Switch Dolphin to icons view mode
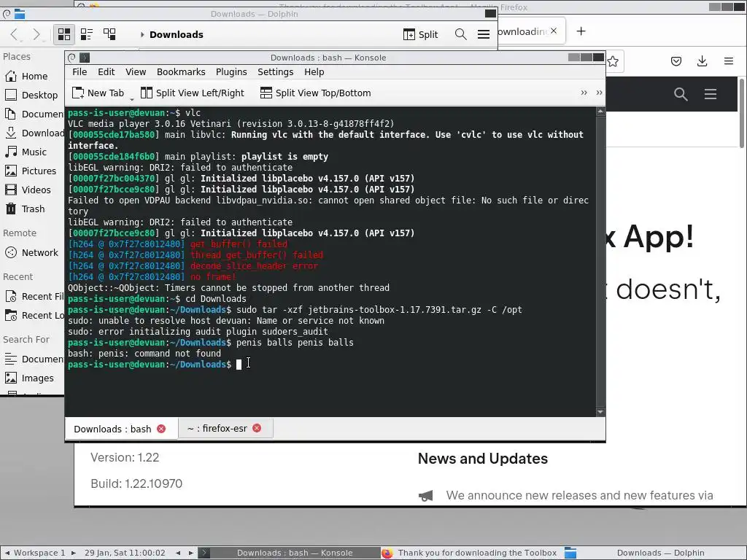 64,34
